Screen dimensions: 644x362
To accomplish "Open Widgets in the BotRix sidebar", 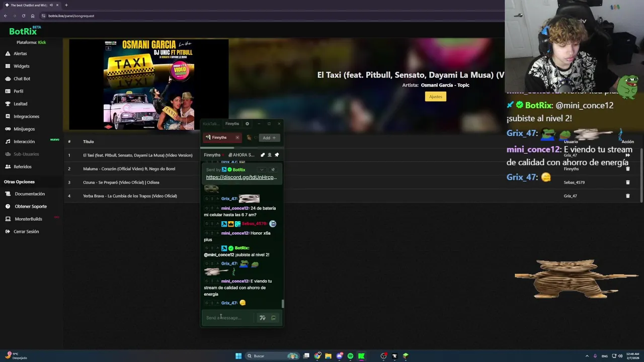I will tap(21, 66).
